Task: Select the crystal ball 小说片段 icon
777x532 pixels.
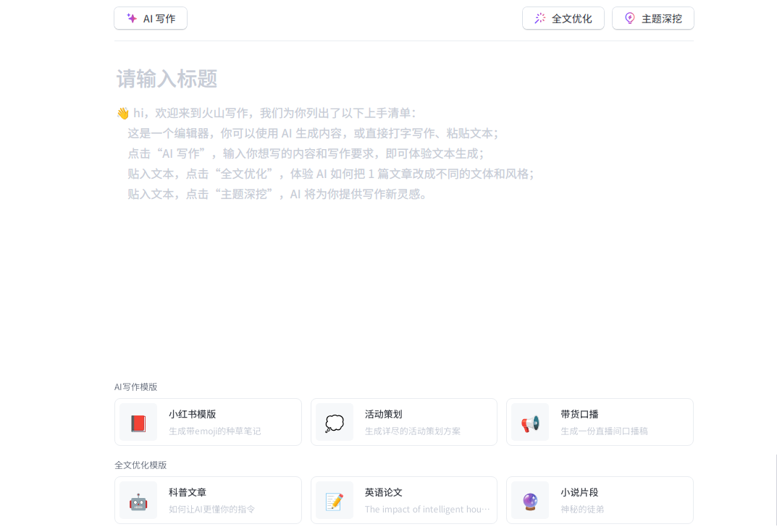Action: [530, 501]
